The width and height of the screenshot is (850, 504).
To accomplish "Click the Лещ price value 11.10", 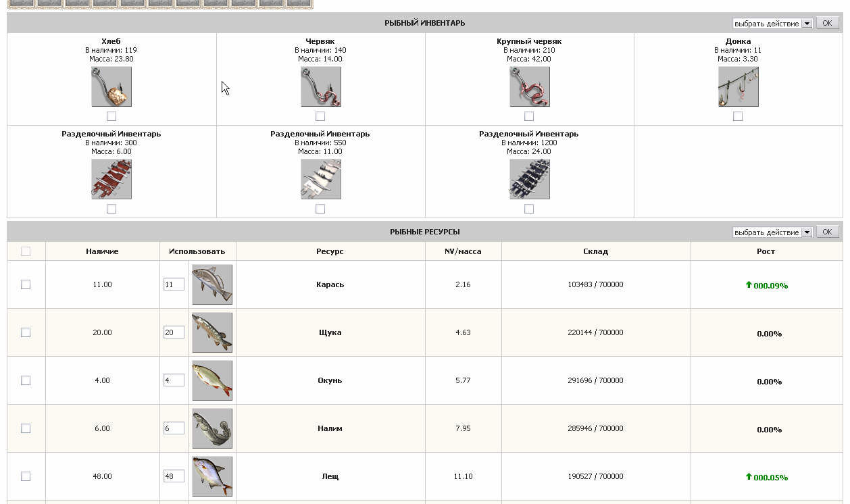I will point(463,476).
